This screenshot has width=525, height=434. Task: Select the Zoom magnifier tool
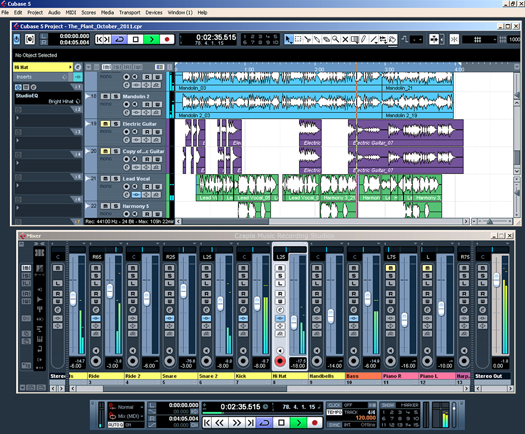tap(335, 40)
